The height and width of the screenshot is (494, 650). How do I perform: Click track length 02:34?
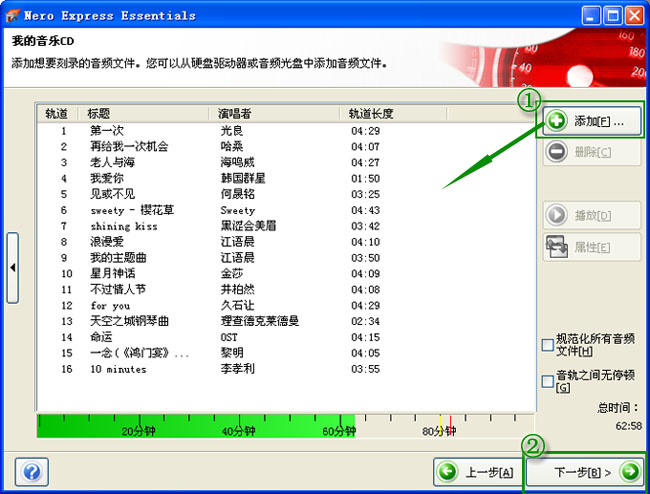(365, 321)
